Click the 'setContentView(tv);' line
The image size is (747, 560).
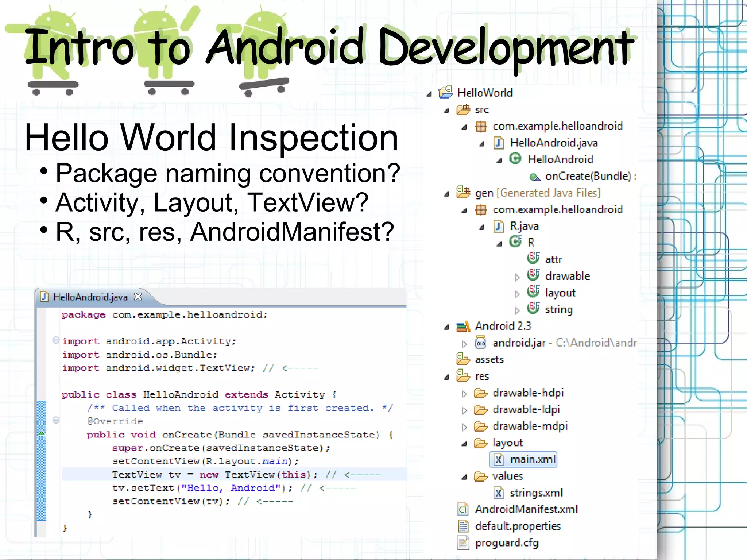tap(171, 501)
